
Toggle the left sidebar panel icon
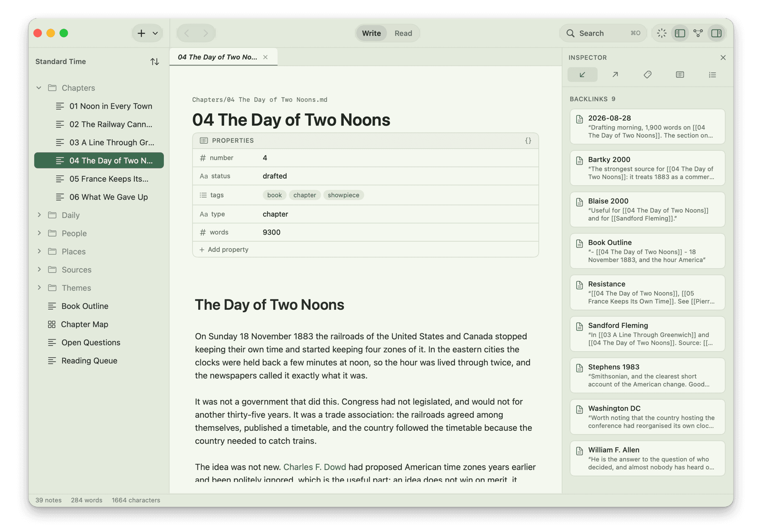pyautogui.click(x=680, y=33)
